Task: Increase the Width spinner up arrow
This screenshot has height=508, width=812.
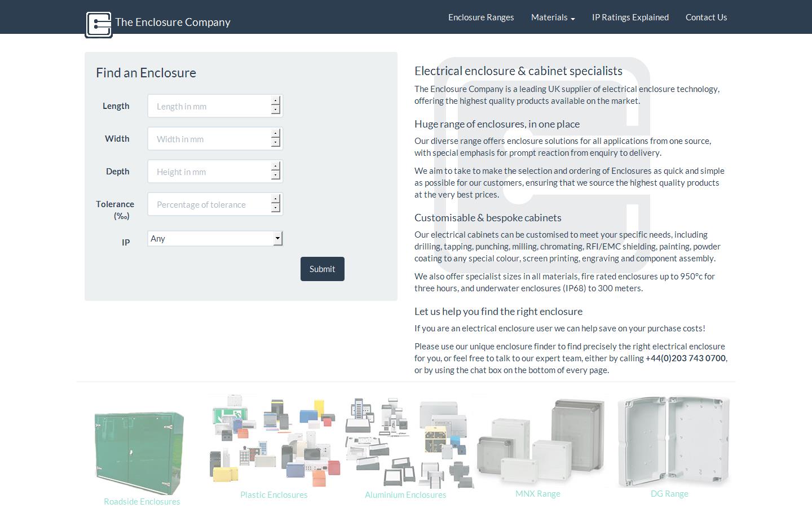Action: [x=275, y=134]
